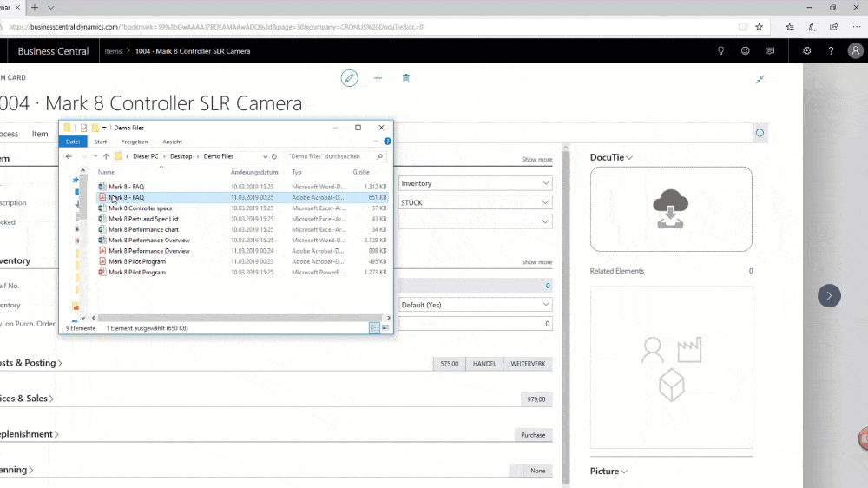The image size is (868, 488).
Task: Click Show more in Inventory section
Action: 536,262
